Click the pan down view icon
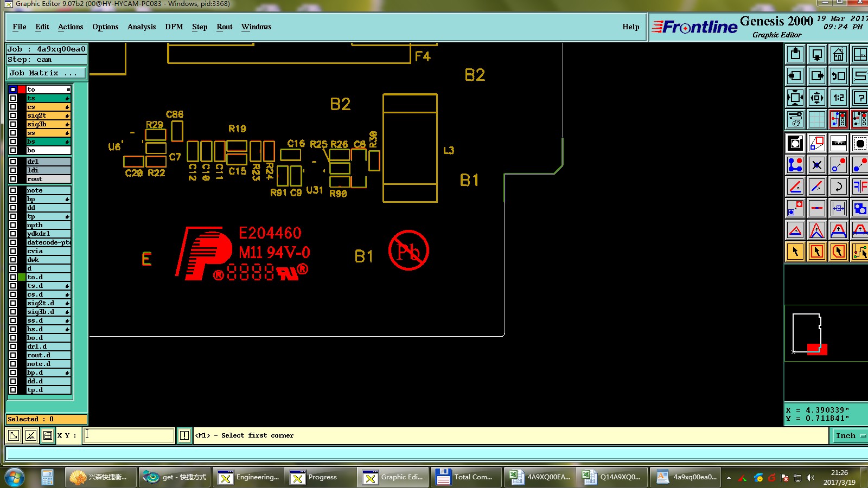The image size is (868, 488). click(817, 54)
